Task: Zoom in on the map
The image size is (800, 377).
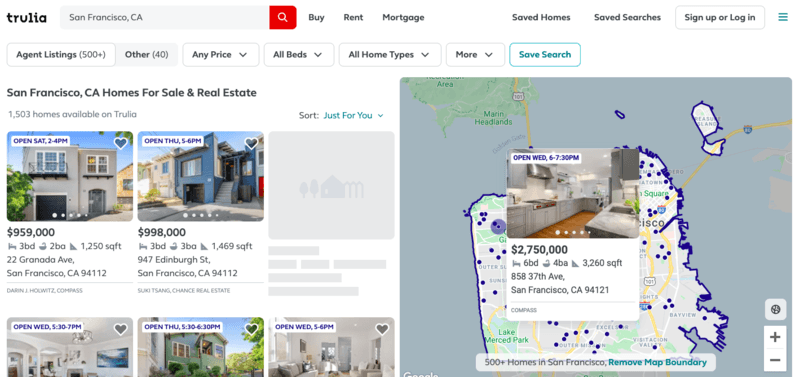Action: [775, 337]
